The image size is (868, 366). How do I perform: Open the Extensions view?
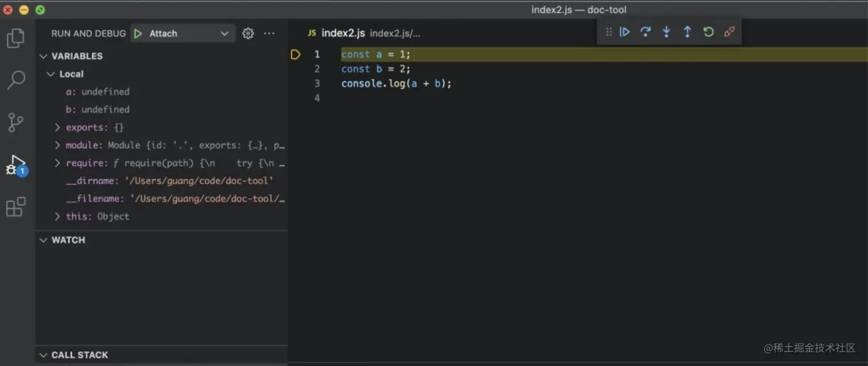[x=15, y=207]
